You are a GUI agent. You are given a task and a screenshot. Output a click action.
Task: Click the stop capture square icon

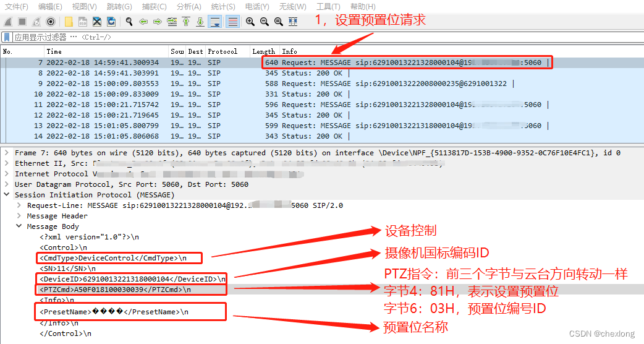(22, 22)
